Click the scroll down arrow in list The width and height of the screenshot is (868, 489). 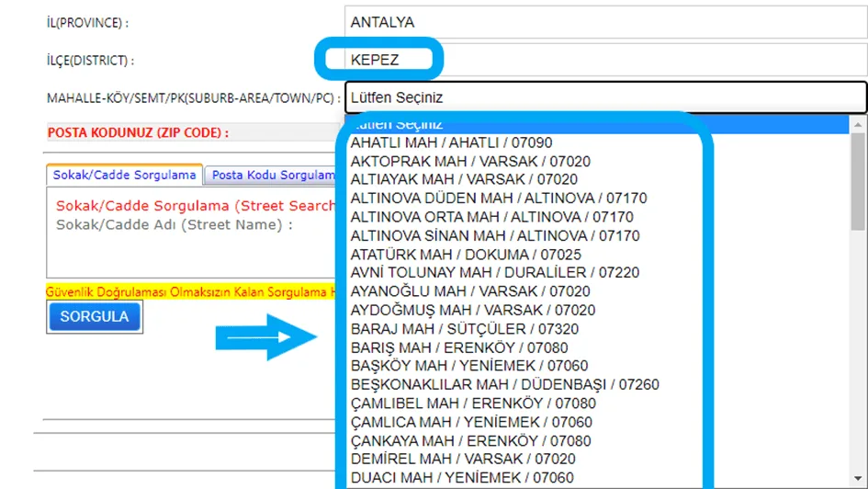[858, 479]
